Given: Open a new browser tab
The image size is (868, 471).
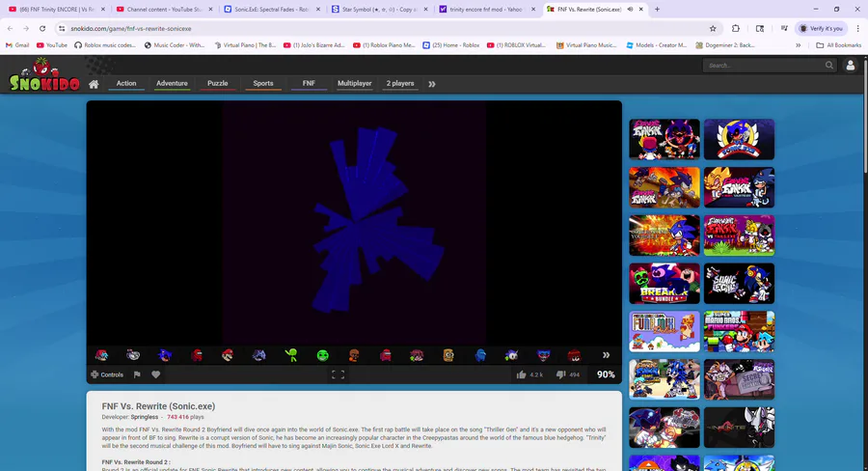Looking at the screenshot, I should [x=657, y=10].
